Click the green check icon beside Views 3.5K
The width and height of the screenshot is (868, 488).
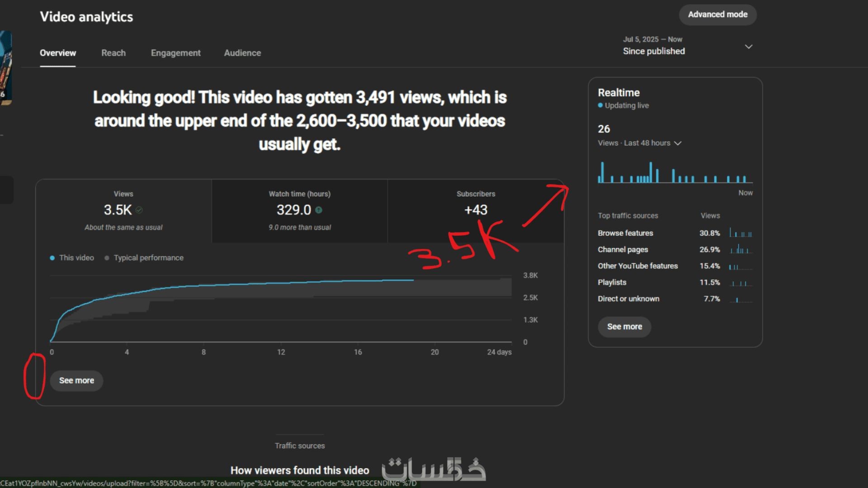pos(139,210)
